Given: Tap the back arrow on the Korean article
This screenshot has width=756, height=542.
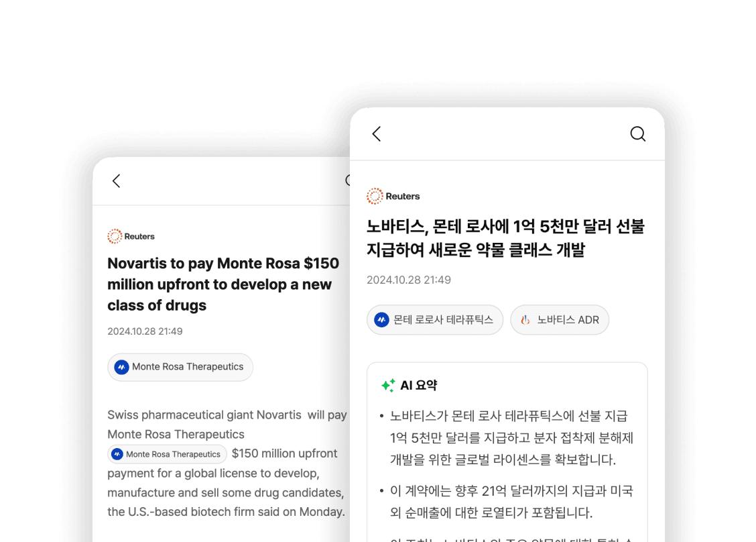Looking at the screenshot, I should pyautogui.click(x=377, y=134).
